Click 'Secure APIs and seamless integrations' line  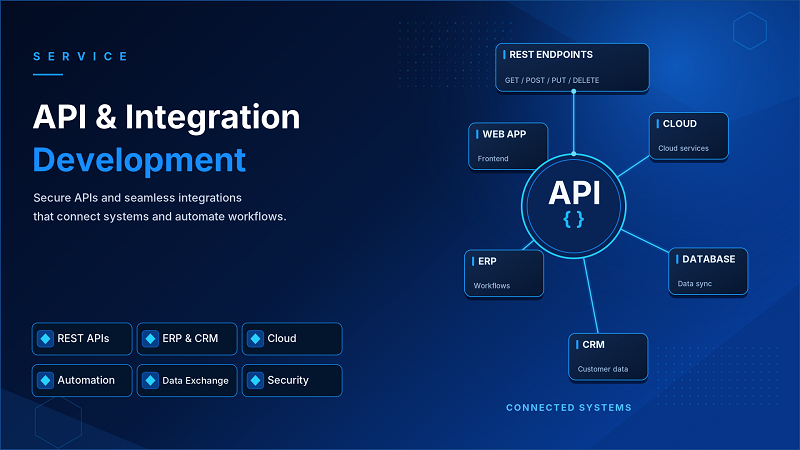pyautogui.click(x=137, y=198)
